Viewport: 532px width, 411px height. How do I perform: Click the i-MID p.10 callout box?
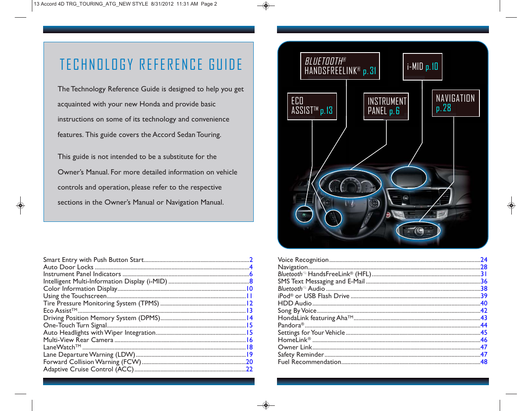pos(423,66)
